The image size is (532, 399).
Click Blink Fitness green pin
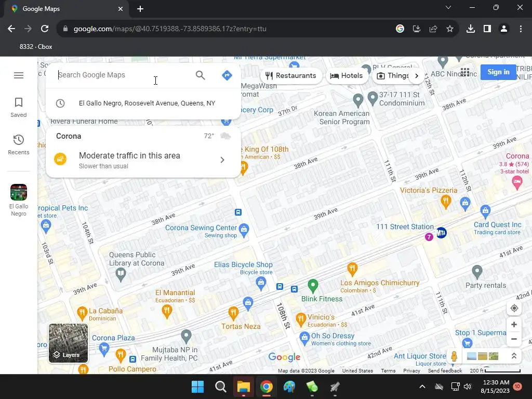[x=312, y=286]
